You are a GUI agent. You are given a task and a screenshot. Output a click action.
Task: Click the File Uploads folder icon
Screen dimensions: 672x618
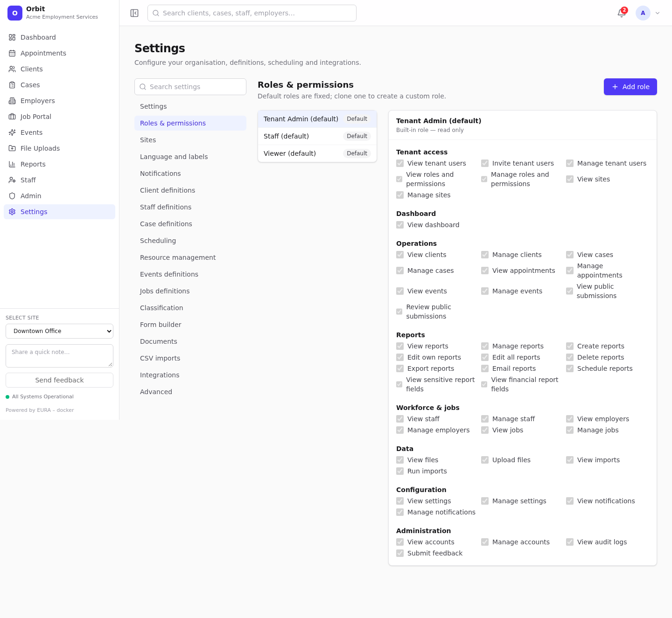[x=12, y=148]
